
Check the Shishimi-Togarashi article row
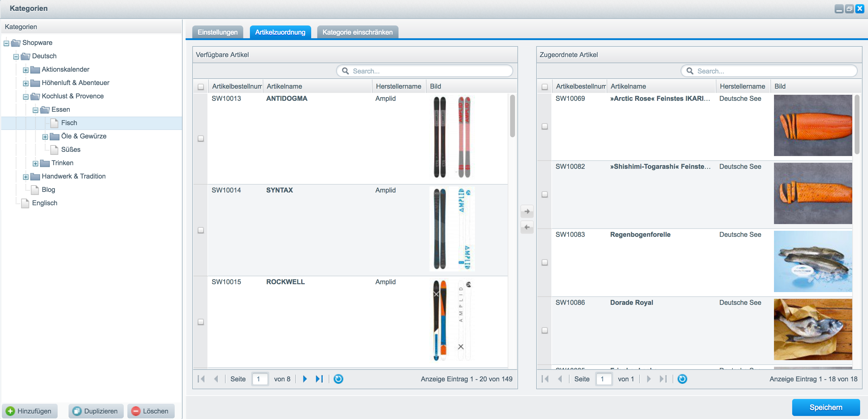coord(544,194)
